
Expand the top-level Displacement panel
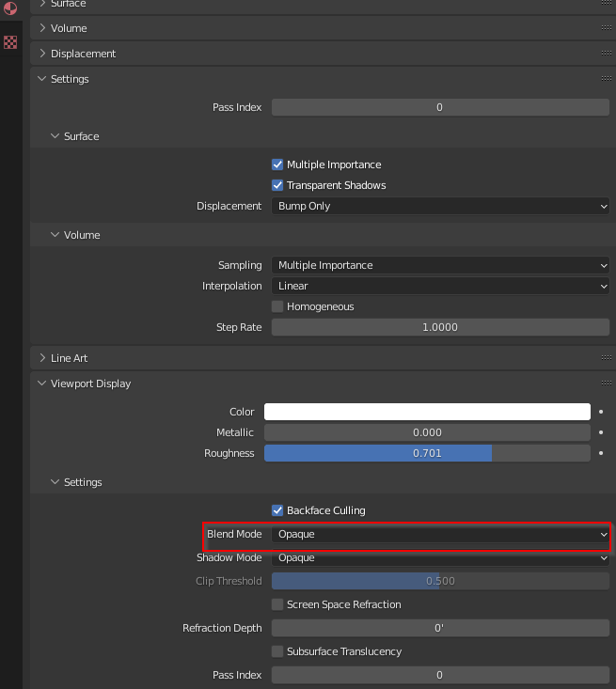pos(42,54)
